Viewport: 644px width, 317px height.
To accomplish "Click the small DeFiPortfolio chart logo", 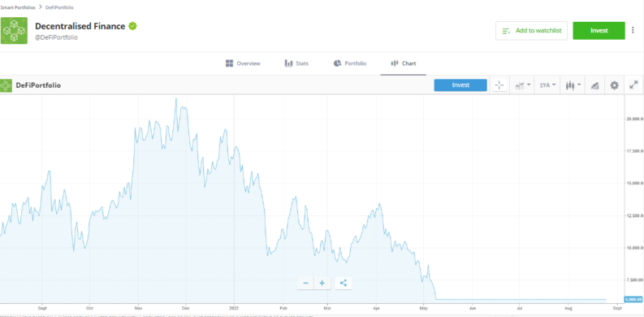I will 6,85.
